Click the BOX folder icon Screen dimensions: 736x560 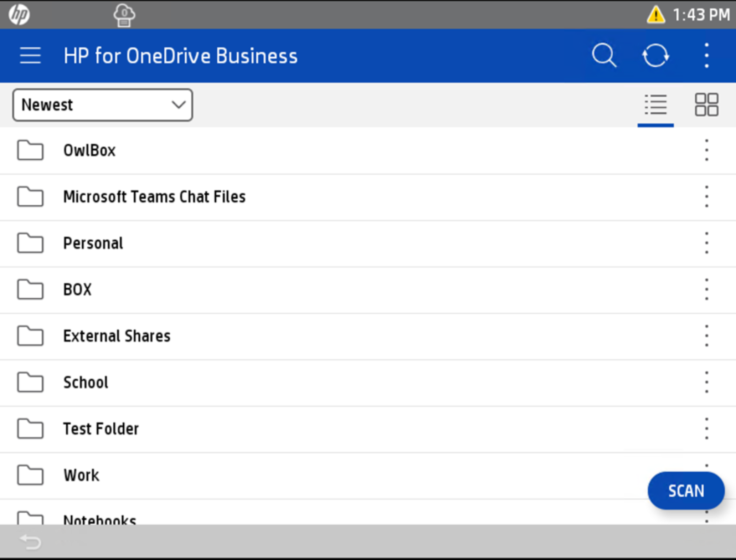(x=30, y=289)
